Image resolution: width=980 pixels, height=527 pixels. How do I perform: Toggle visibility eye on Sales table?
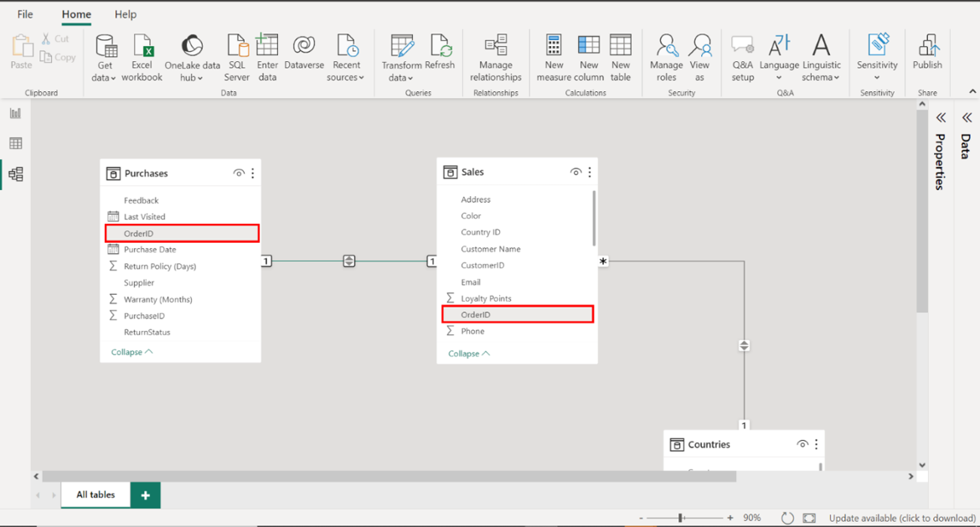coord(575,172)
